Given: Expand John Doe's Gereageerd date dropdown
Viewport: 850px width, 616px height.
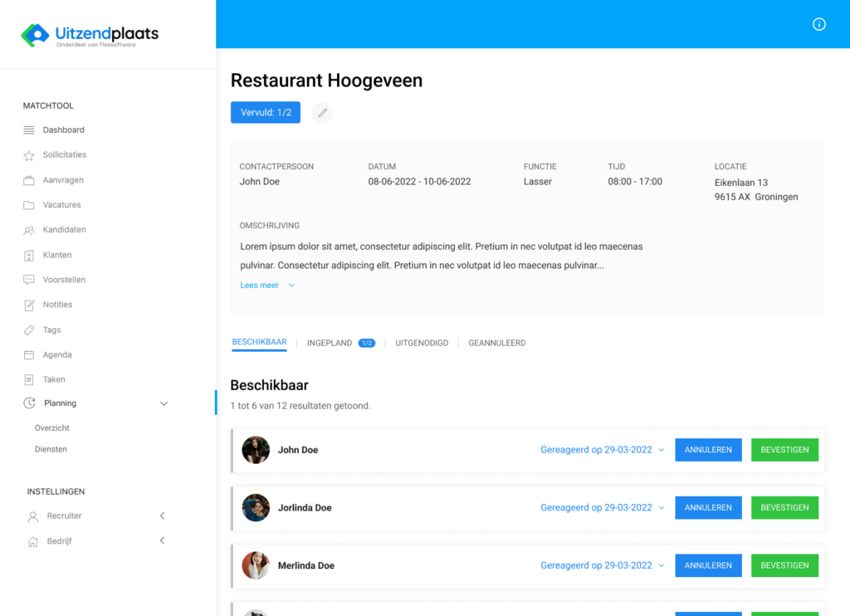Looking at the screenshot, I should 662,450.
